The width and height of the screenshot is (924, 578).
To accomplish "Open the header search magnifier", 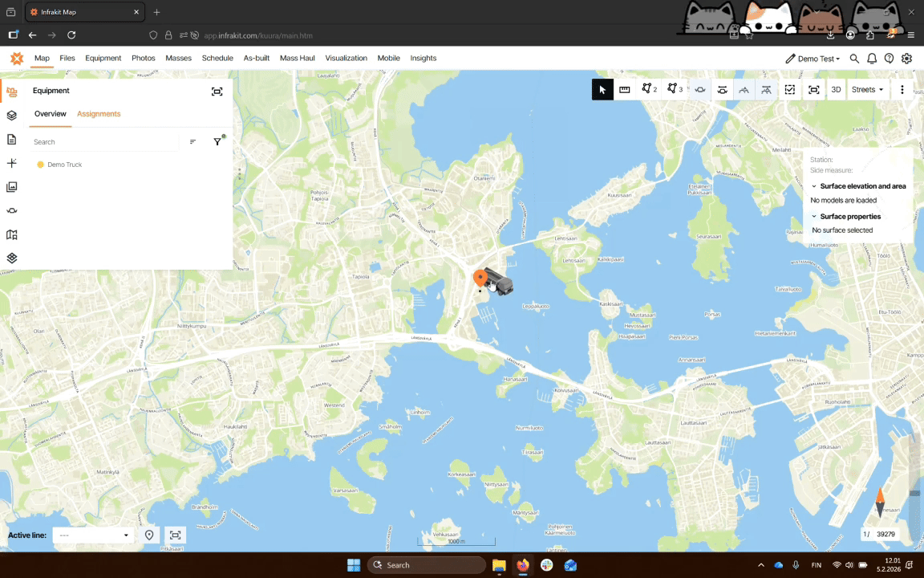I will pyautogui.click(x=854, y=59).
